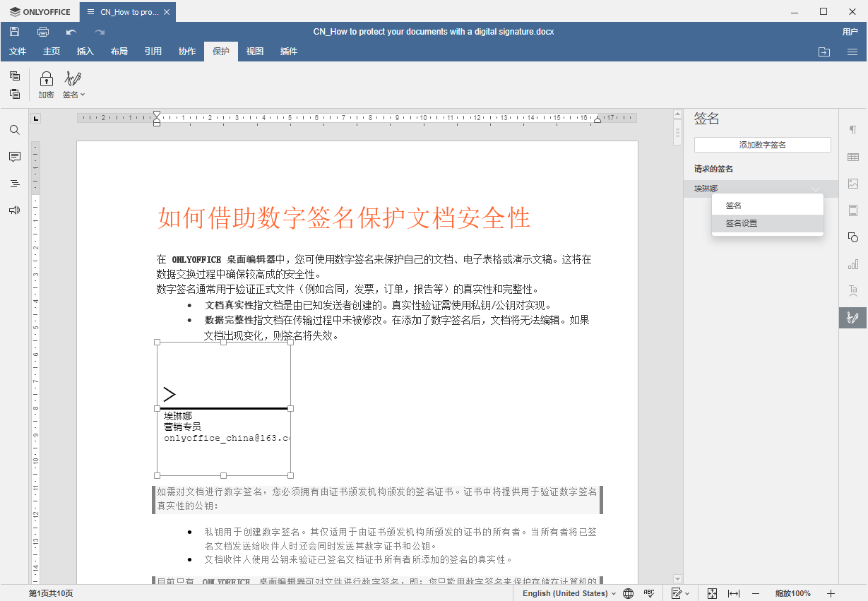The height and width of the screenshot is (601, 868).
Task: Switch to the 布局 tab
Action: tap(119, 52)
